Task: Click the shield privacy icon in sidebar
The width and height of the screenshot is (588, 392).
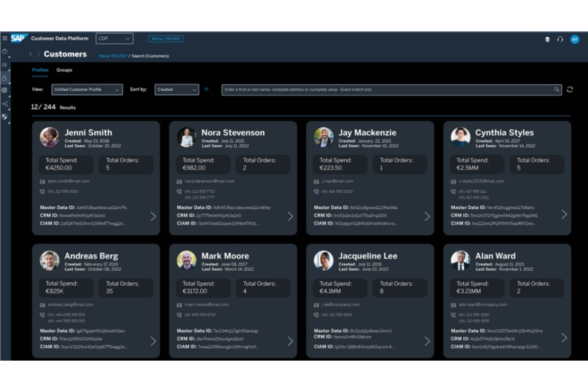Action: point(5,117)
